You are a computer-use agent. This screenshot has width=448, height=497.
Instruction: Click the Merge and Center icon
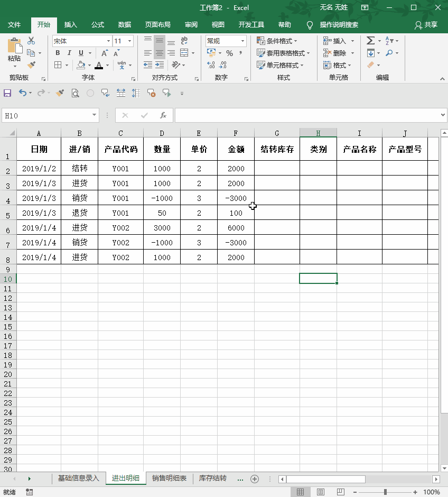pos(184,53)
